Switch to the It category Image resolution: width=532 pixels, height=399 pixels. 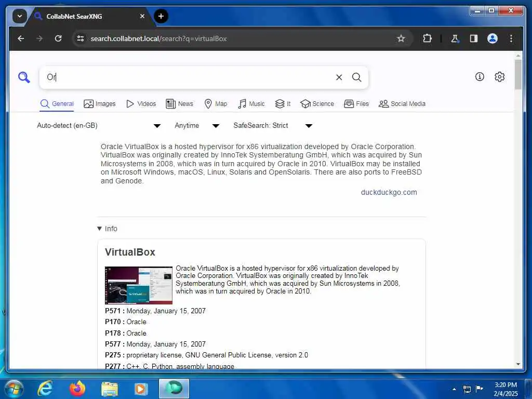tap(283, 104)
